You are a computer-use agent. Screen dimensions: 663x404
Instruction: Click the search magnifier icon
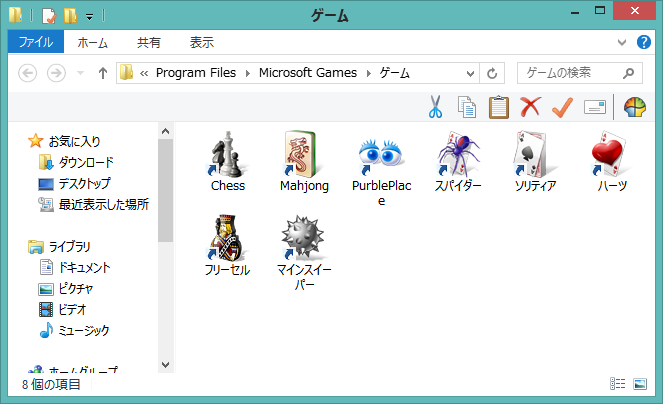click(628, 73)
